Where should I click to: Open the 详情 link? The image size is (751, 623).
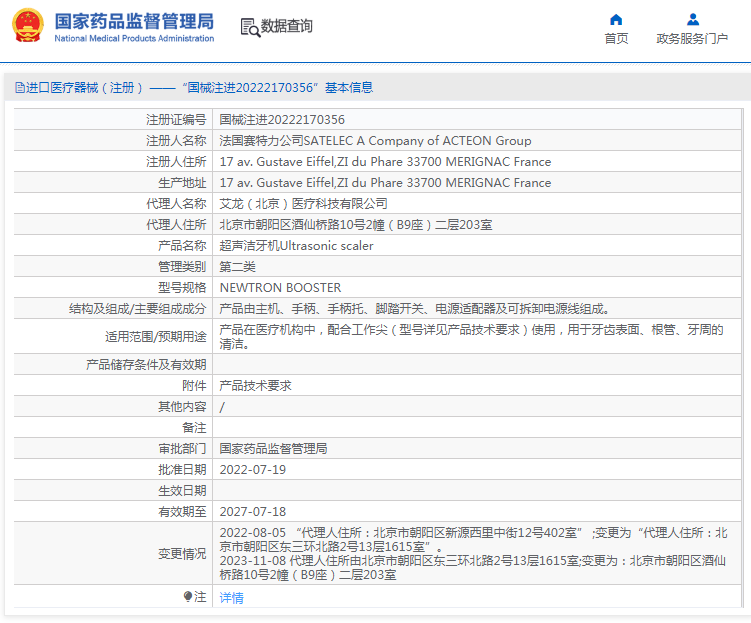tap(231, 597)
